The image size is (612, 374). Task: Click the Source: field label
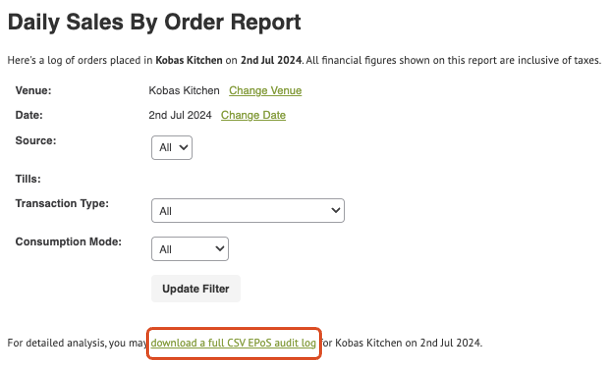point(36,141)
